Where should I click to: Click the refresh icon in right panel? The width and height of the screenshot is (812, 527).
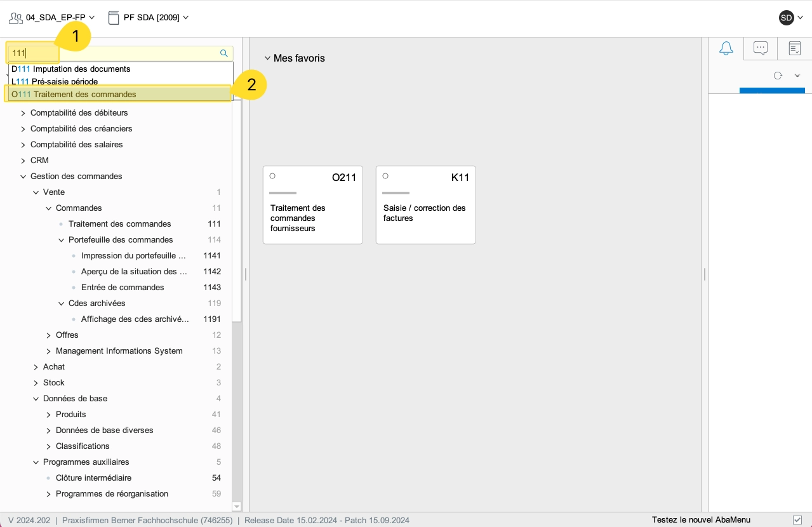click(x=778, y=76)
